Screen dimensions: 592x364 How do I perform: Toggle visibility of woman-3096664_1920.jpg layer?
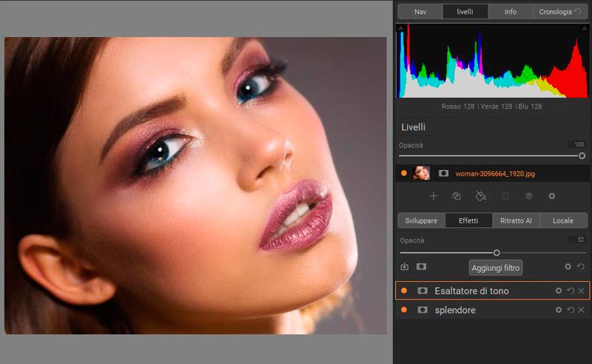404,173
